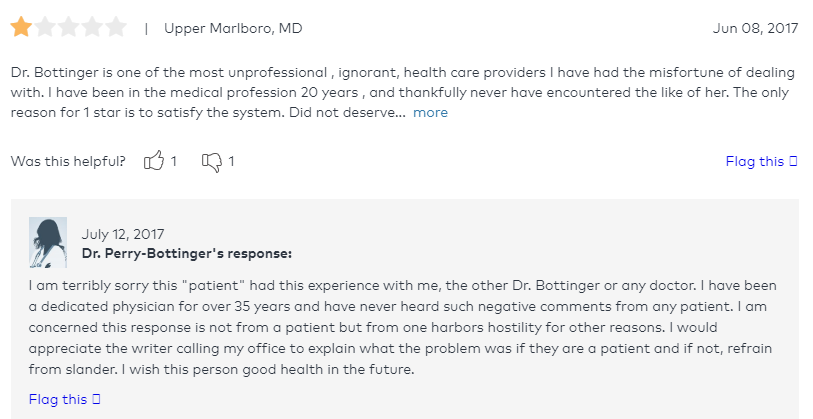
Task: Pick the fifth and last rating star
Action: point(116,27)
